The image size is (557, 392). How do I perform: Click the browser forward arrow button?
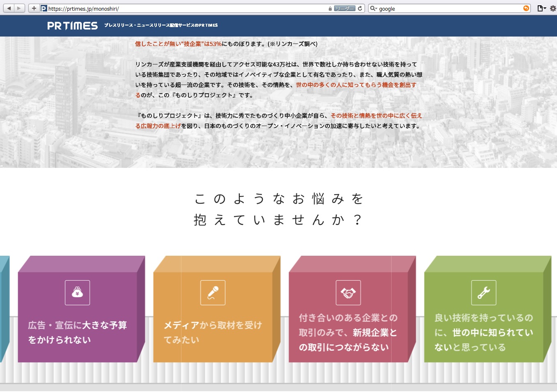tap(19, 8)
